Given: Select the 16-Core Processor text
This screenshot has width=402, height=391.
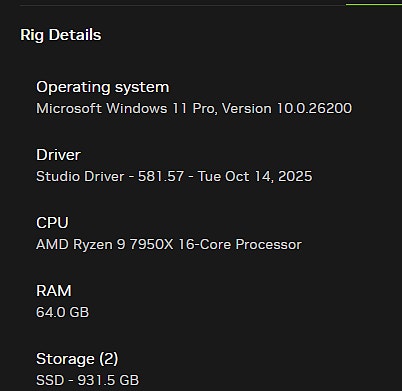Looking at the screenshot, I should (240, 245).
